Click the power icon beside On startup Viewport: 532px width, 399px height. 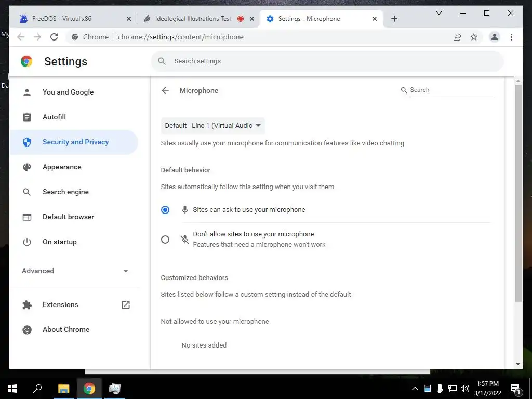click(27, 242)
